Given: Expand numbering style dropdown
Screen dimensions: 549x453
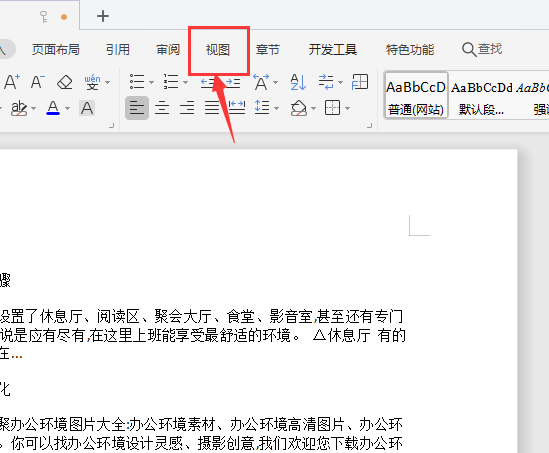Looking at the screenshot, I should [x=186, y=83].
